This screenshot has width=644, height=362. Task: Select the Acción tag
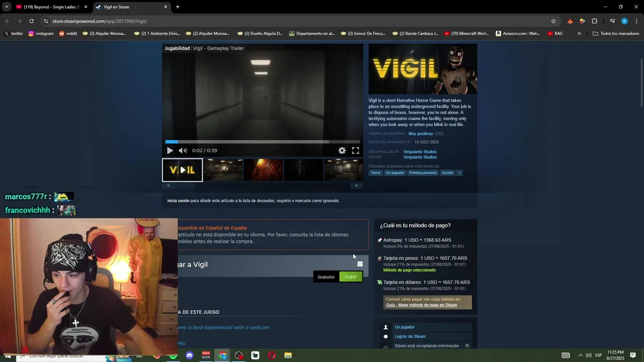pyautogui.click(x=447, y=173)
